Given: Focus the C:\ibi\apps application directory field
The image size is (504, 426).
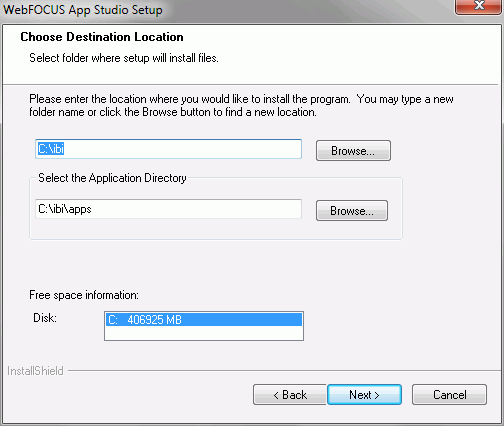Looking at the screenshot, I should pyautogui.click(x=168, y=209).
